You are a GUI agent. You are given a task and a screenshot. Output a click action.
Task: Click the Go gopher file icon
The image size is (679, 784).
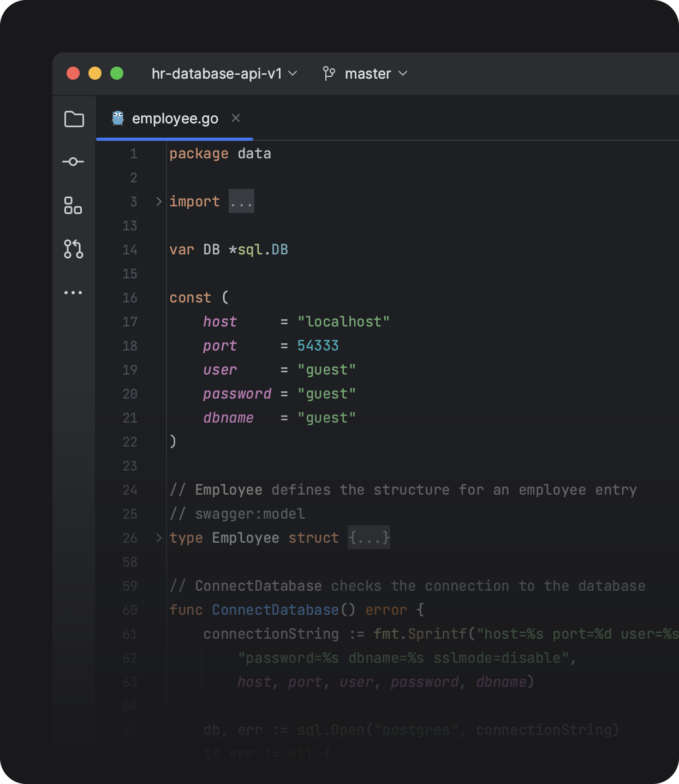(x=117, y=118)
